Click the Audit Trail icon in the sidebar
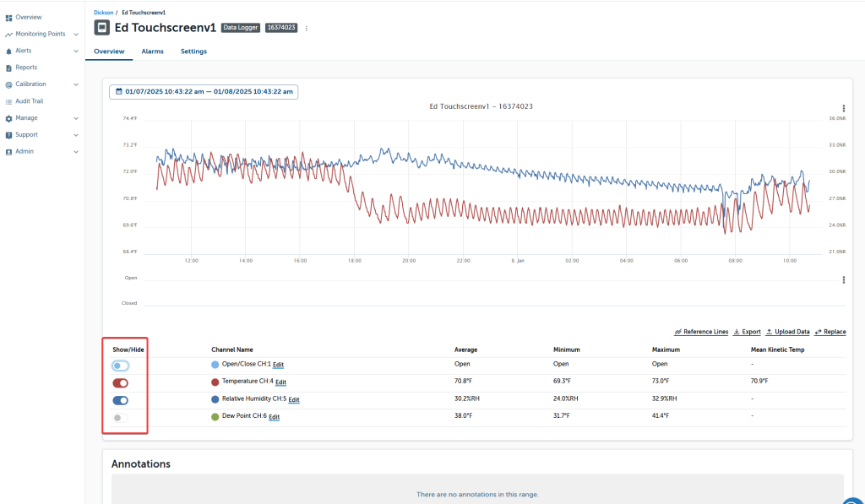 8,101
